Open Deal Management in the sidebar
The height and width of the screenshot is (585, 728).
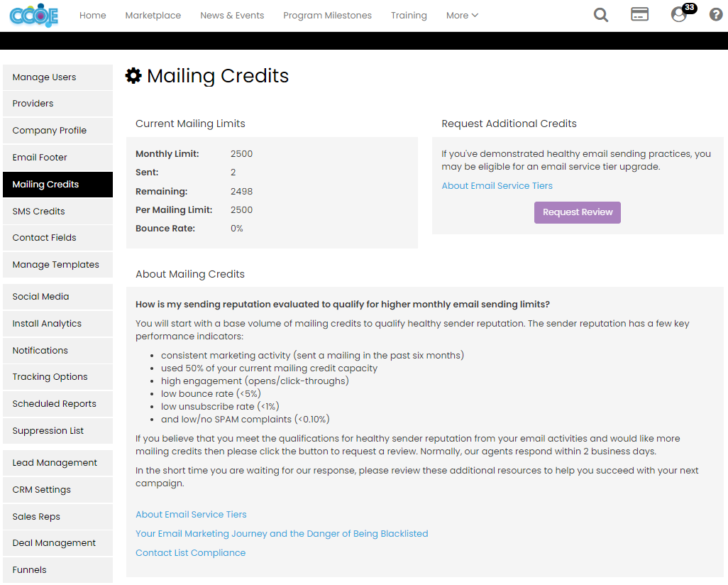click(54, 542)
